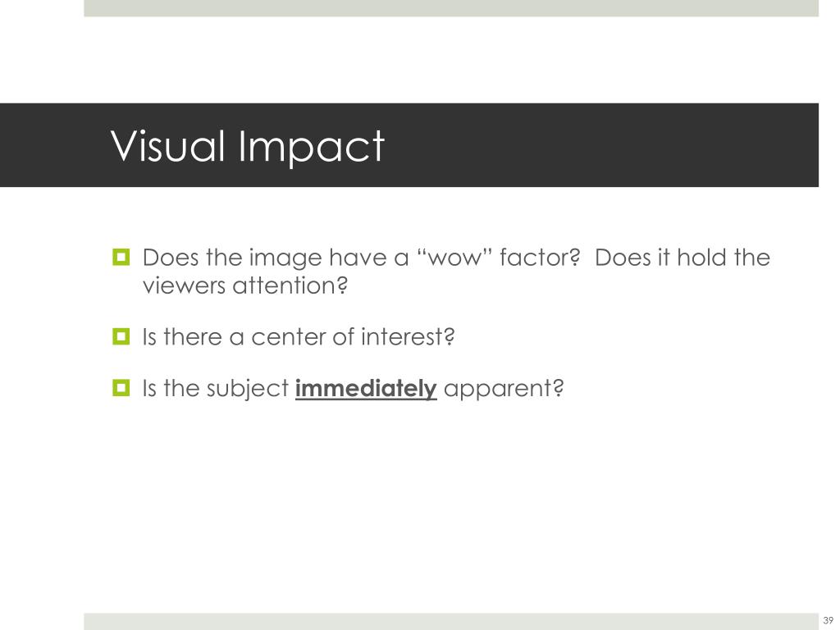This screenshot has width=840, height=630.
Task: Click the first green square bullet icon
Action: point(121,257)
